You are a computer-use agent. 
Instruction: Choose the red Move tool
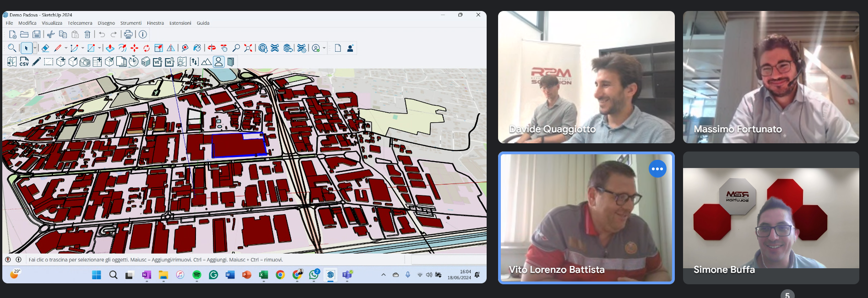pyautogui.click(x=134, y=48)
